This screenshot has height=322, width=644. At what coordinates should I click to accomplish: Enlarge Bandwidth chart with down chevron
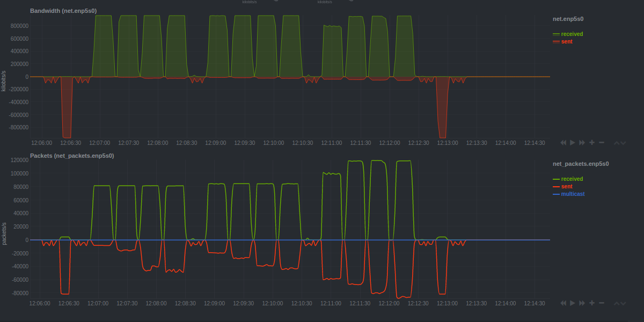click(x=623, y=143)
